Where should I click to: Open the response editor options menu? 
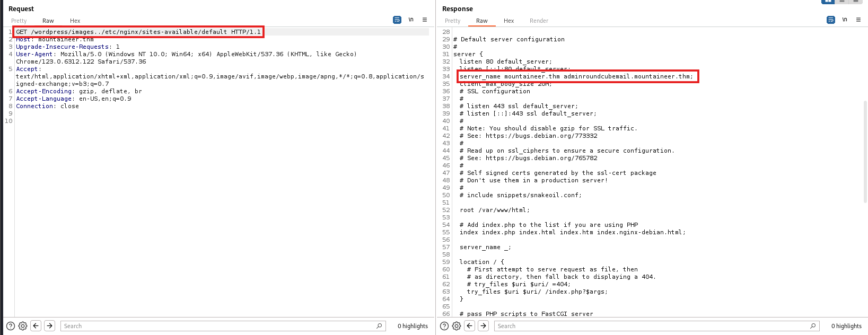pyautogui.click(x=858, y=20)
